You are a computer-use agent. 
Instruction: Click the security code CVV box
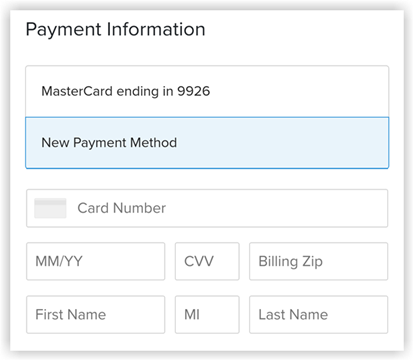[x=207, y=261]
